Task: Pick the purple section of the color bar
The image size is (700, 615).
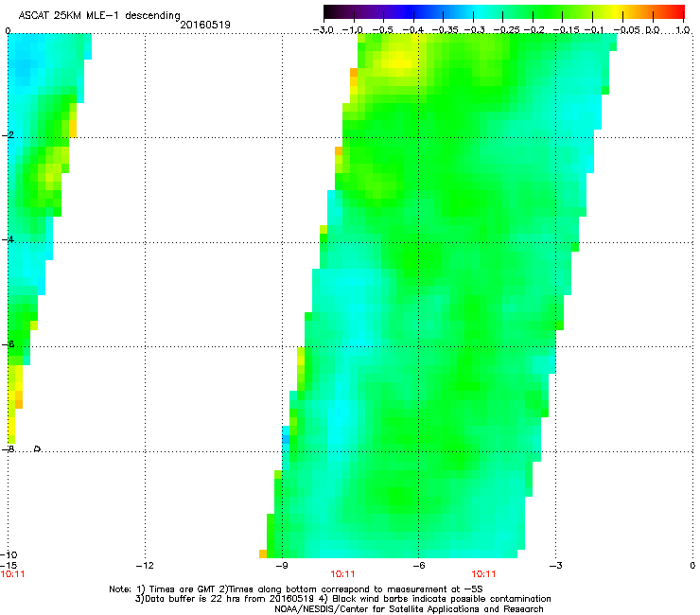Action: point(377,11)
